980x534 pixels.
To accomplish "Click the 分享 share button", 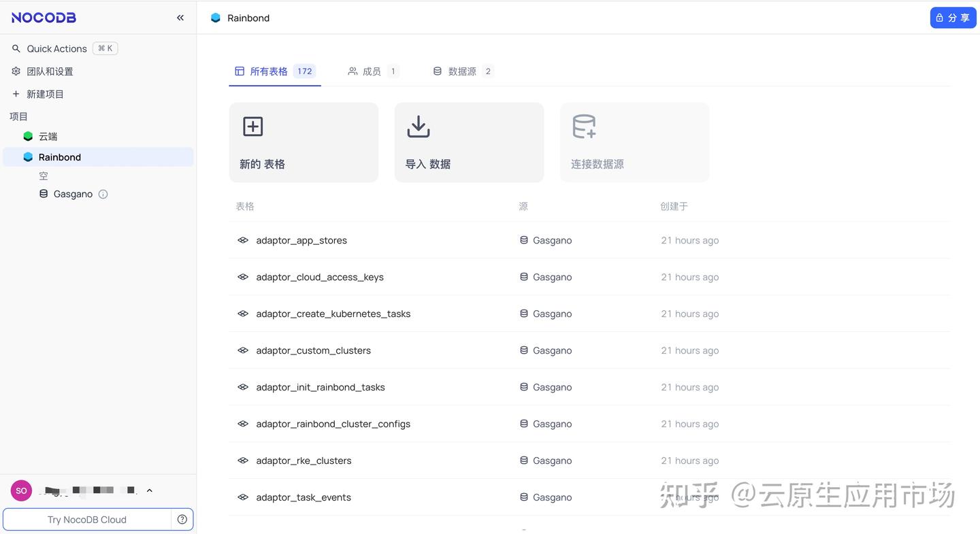I will pos(953,17).
